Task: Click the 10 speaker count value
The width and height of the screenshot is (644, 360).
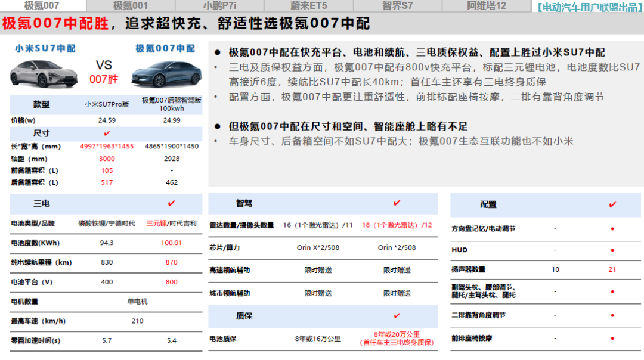Action: tap(555, 269)
